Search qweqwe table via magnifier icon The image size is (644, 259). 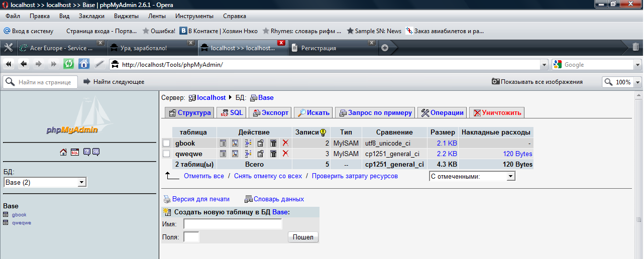235,154
